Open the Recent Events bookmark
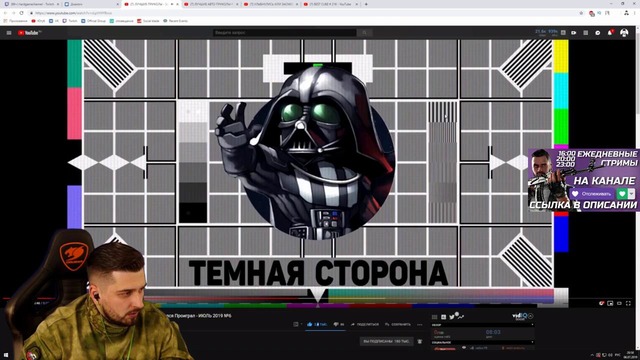This screenshot has width=640, height=360. click(x=176, y=21)
